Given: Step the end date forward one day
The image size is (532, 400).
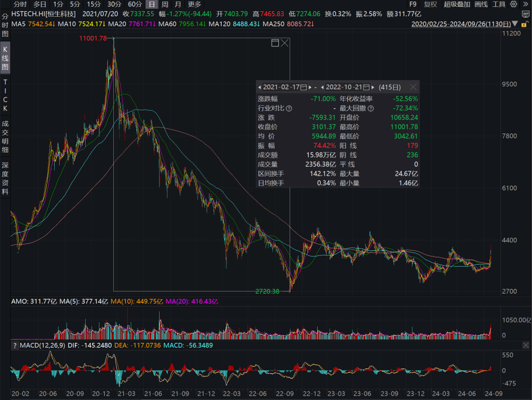Looking at the screenshot, I should tap(372, 88).
